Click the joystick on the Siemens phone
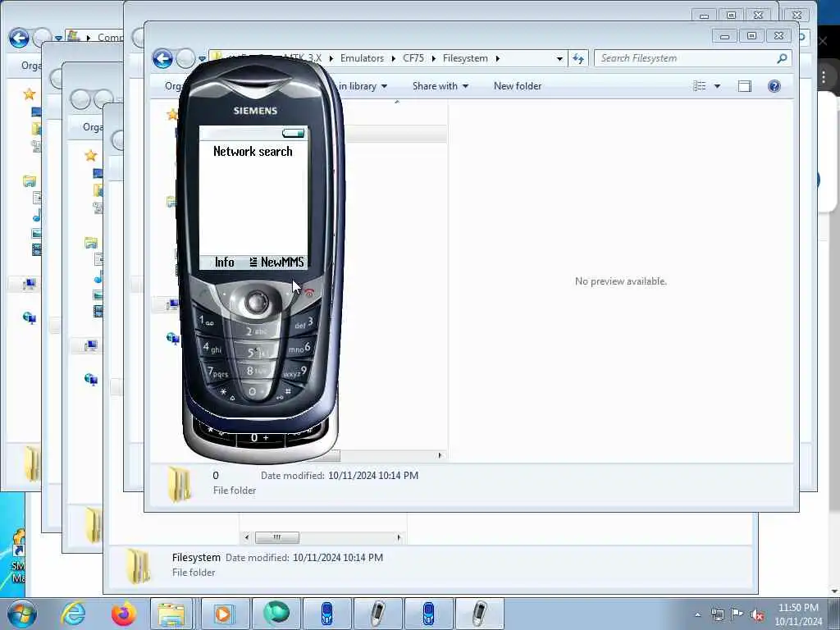 [x=257, y=303]
